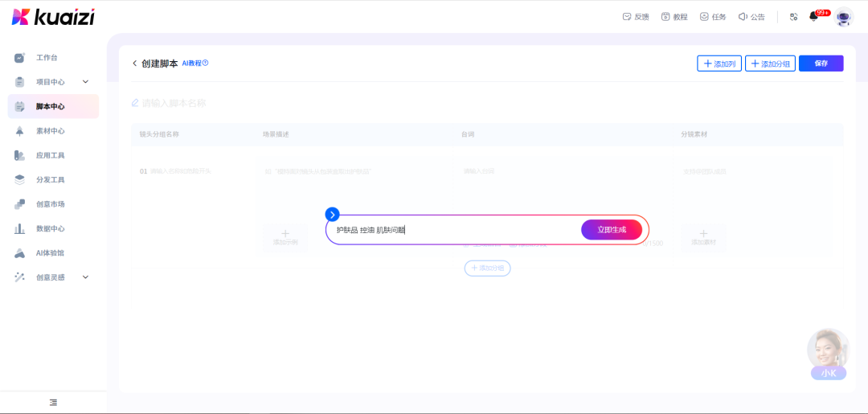868x414 pixels.
Task: Open 反馈 feedback in the top bar
Action: (x=636, y=17)
